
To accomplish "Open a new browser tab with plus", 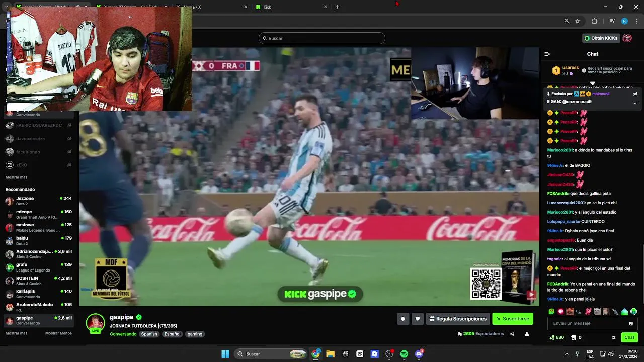I will tap(337, 7).
